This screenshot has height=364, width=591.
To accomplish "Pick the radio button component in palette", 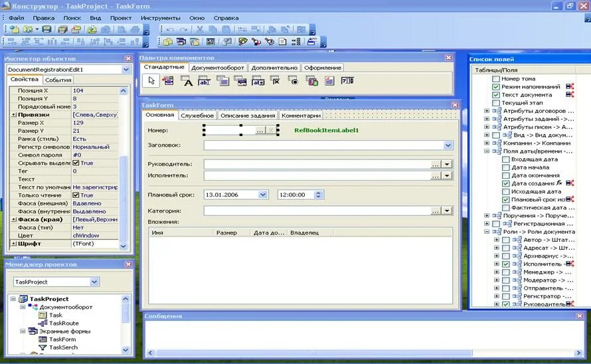I will [294, 81].
